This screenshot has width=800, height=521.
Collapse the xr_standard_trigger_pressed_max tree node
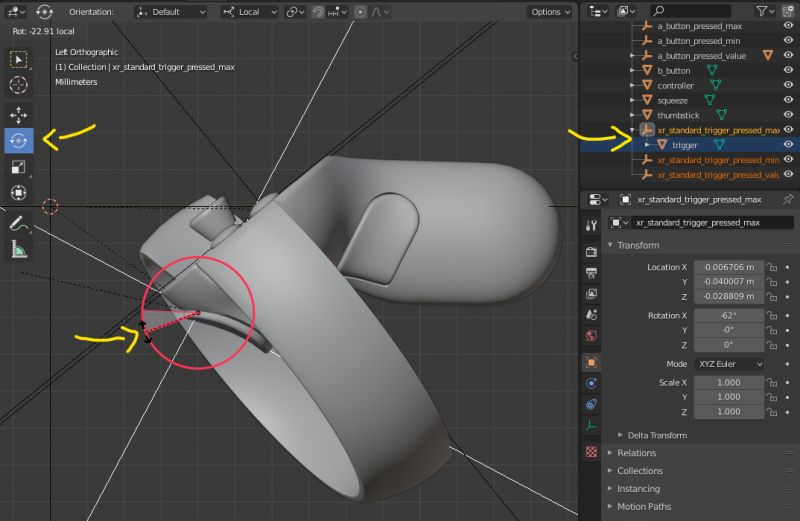tap(633, 130)
